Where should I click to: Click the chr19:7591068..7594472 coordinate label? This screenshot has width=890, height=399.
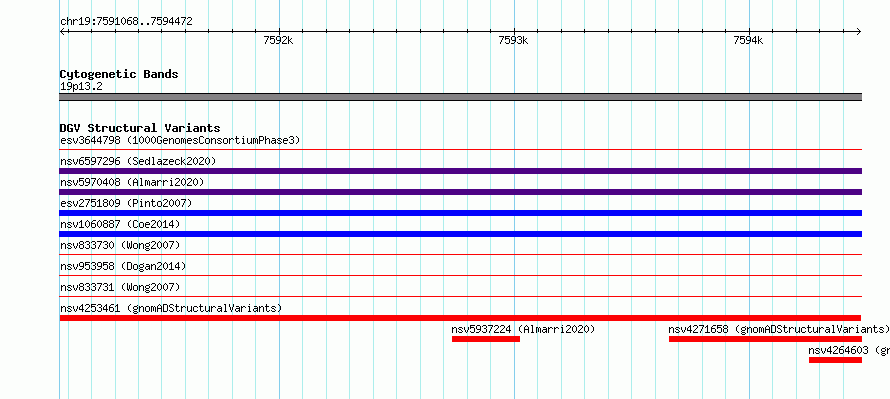(126, 22)
